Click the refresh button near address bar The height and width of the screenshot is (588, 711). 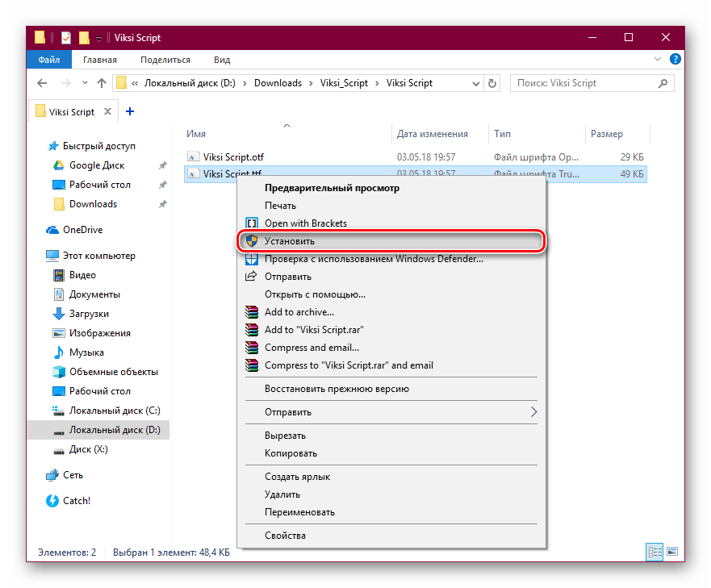[491, 83]
